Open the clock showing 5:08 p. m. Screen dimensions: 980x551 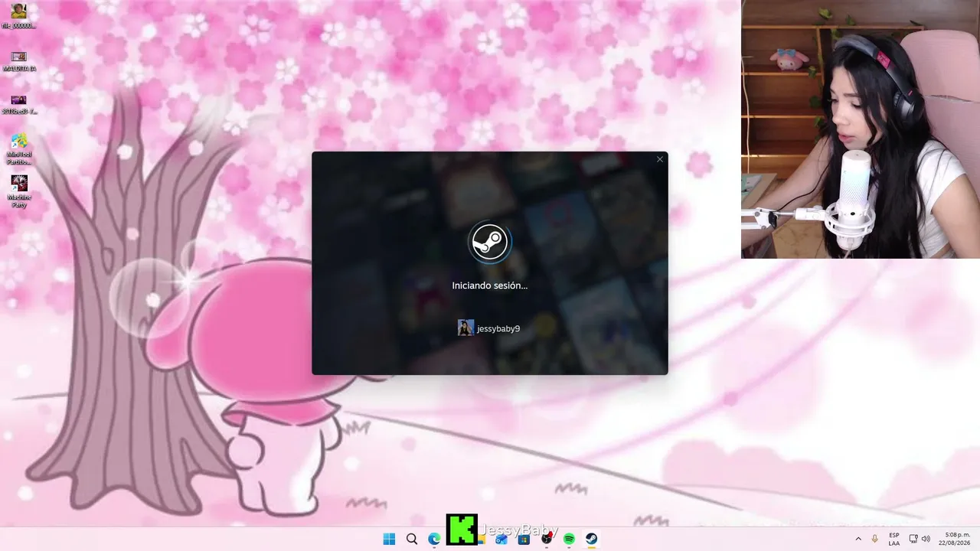point(954,539)
